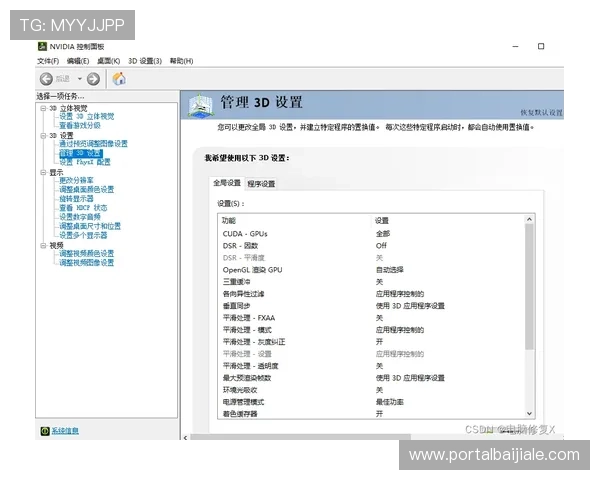Click the system information icon

point(45,431)
